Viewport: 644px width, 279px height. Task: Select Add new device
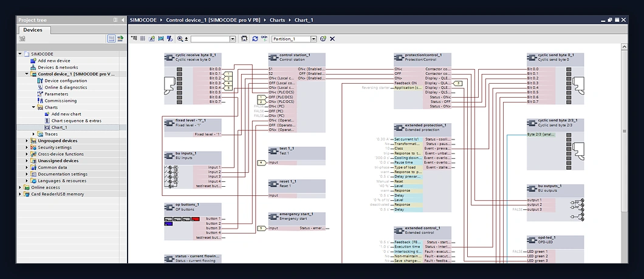54,61
